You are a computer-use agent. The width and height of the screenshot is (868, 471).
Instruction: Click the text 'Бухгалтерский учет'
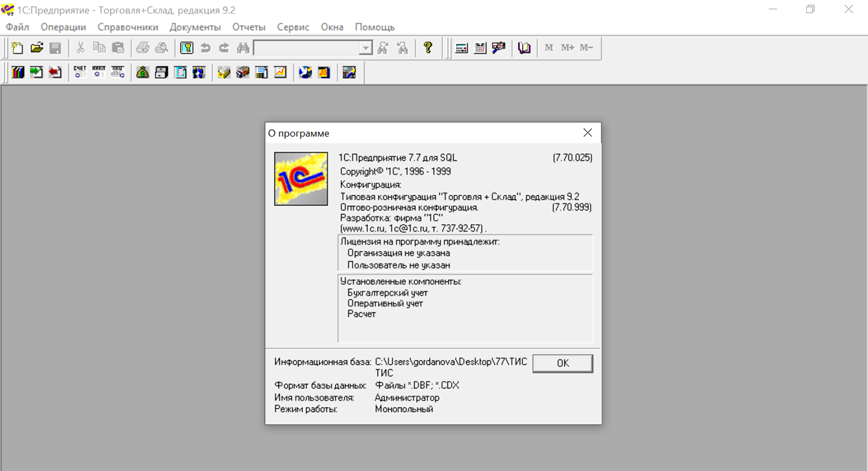coord(387,293)
